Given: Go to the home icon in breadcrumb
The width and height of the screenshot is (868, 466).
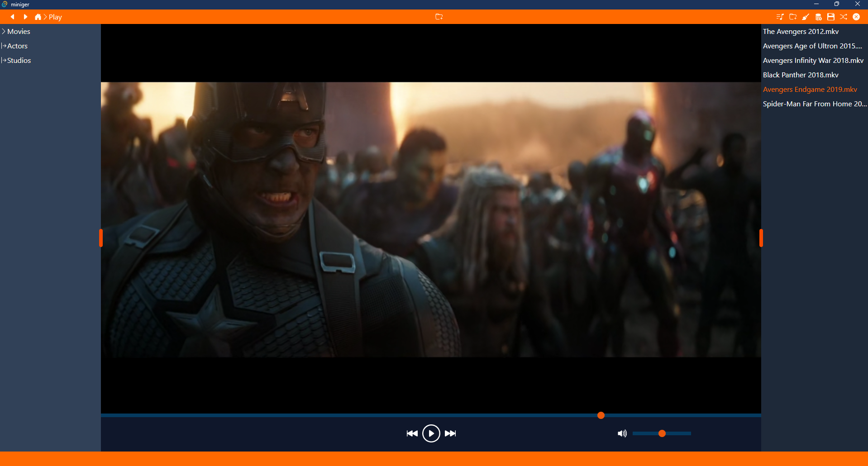Looking at the screenshot, I should click(38, 17).
